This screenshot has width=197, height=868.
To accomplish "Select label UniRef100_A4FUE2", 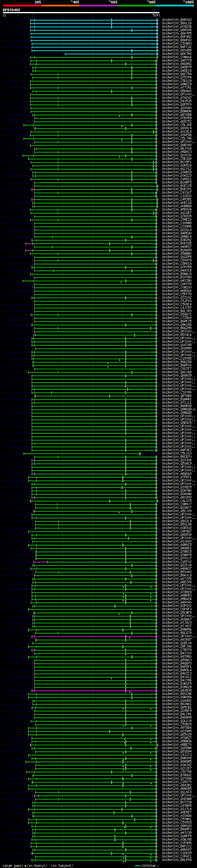I will click(x=177, y=450).
